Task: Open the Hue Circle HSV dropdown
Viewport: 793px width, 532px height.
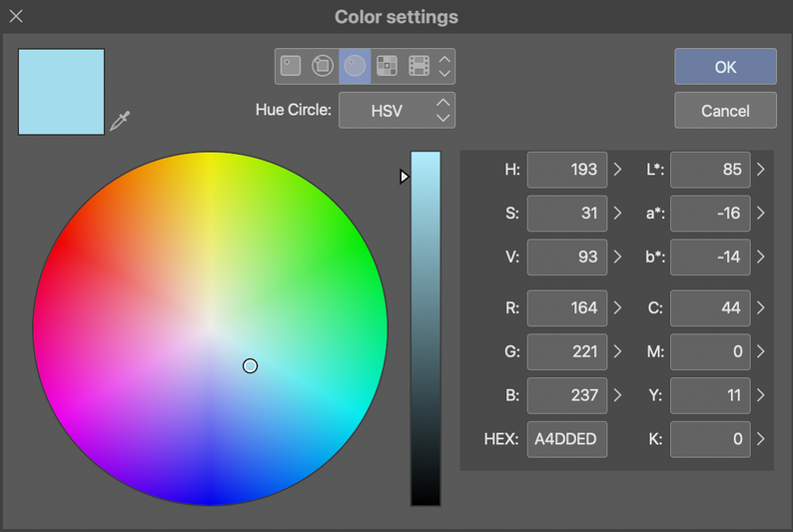Action: tap(396, 110)
